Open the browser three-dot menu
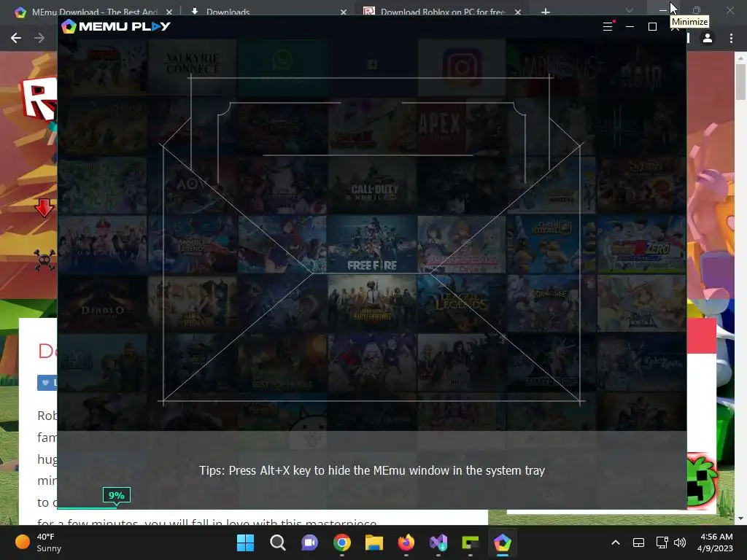The image size is (747, 560). pyautogui.click(x=731, y=38)
